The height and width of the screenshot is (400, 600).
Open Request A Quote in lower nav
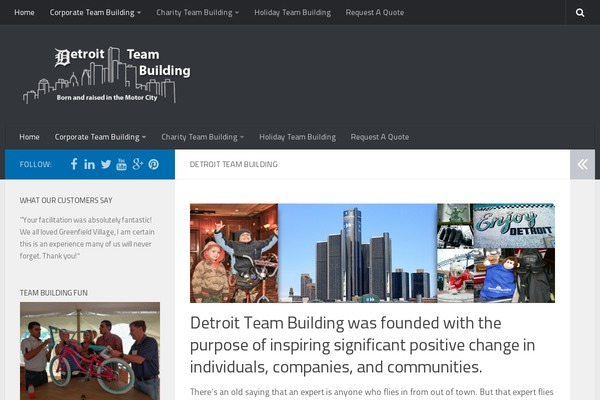[x=380, y=137]
